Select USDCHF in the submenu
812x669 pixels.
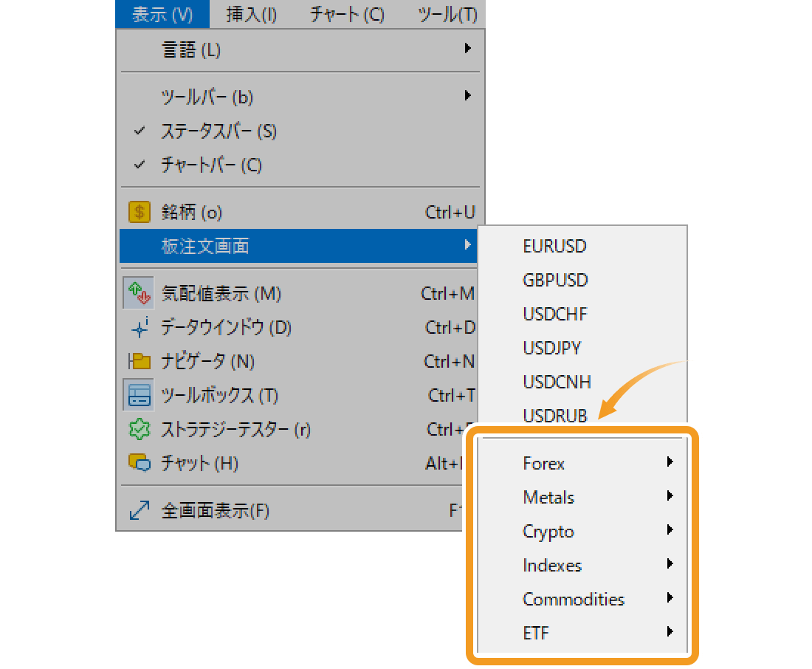coord(582,314)
